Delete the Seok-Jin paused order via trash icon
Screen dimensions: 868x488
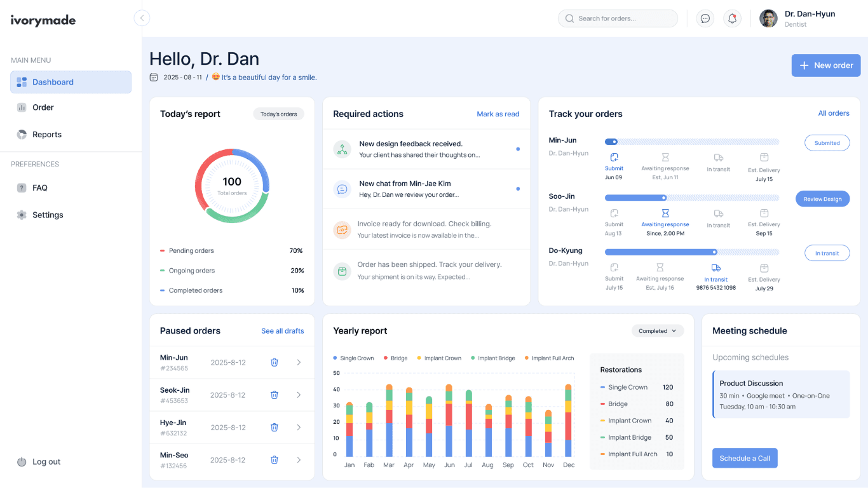tap(274, 395)
